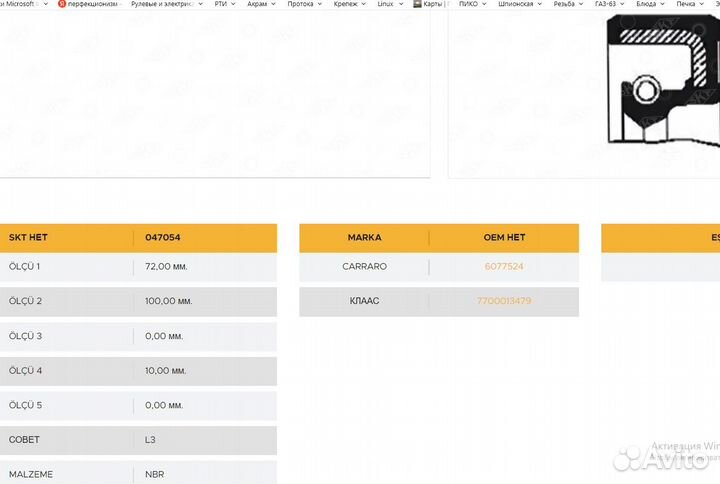720x484 pixels.
Task: Expand the ПИКО bookmarks folder
Action: tap(468, 4)
